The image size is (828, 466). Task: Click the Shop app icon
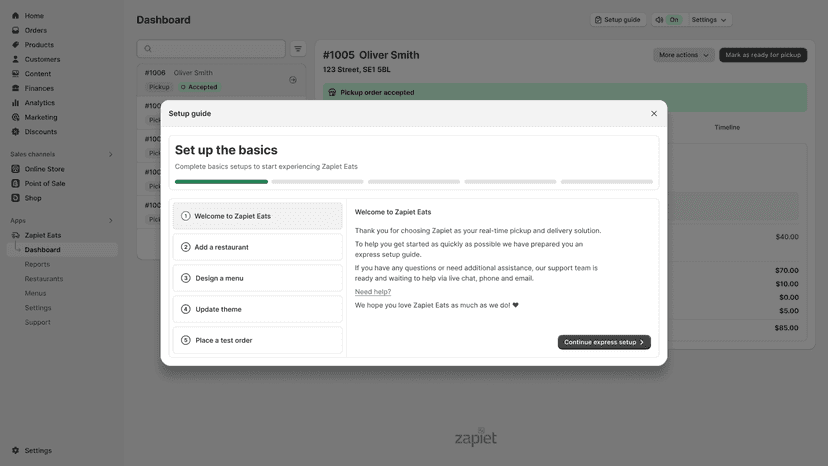15,198
